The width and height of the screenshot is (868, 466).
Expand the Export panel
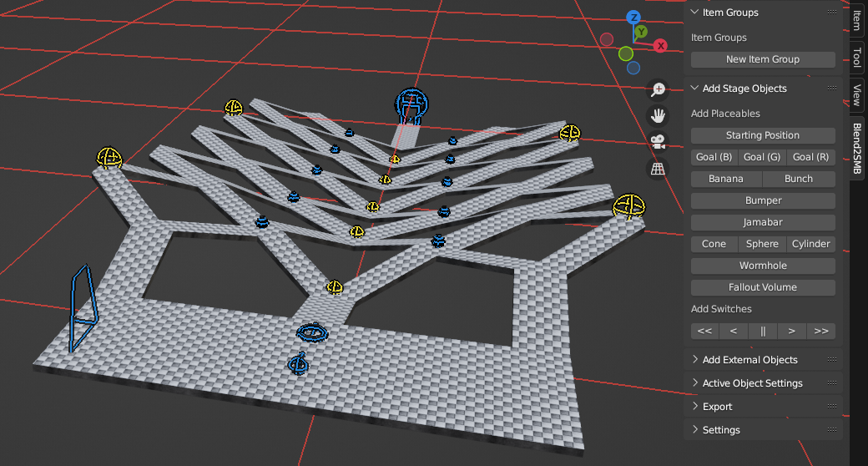(717, 407)
